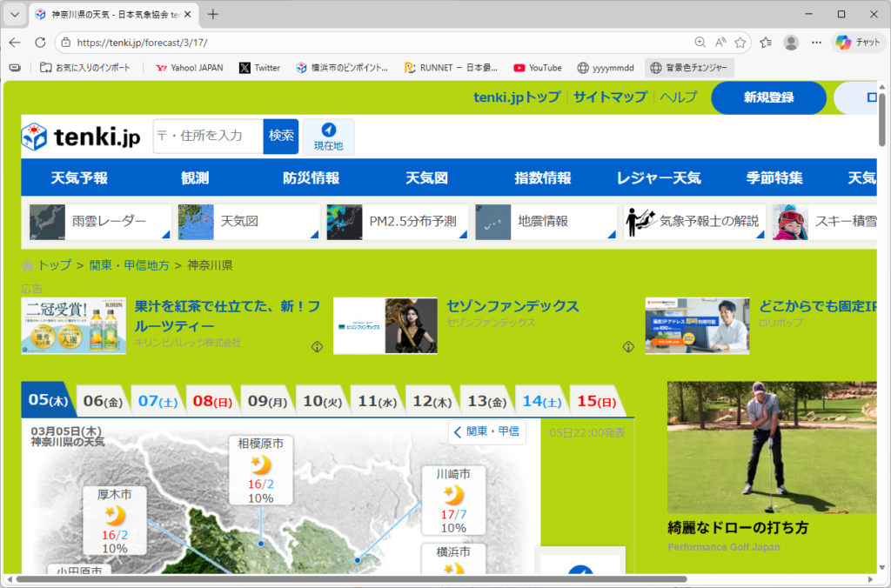Select the 06(金) forecast tab
Image resolution: width=891 pixels, height=588 pixels.
pyautogui.click(x=102, y=401)
